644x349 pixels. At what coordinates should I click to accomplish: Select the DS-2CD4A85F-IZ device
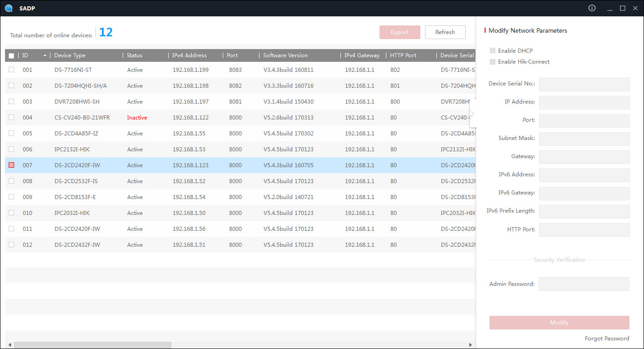pyautogui.click(x=76, y=134)
